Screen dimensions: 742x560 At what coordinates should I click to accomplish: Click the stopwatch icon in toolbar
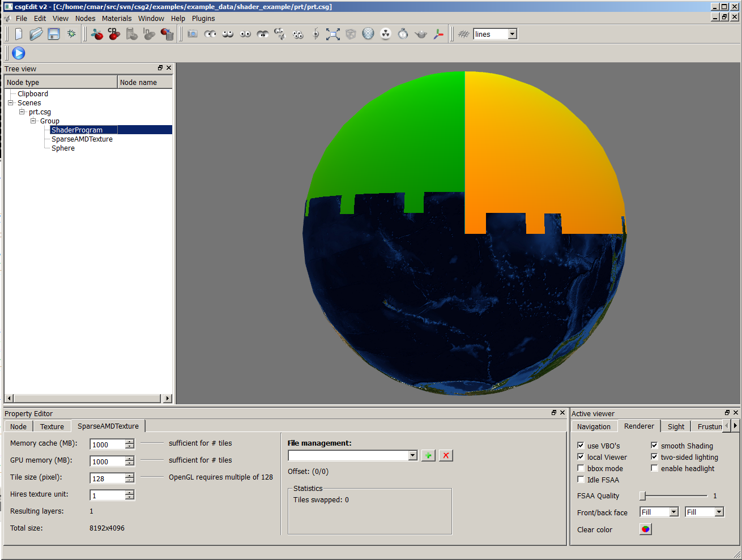click(403, 34)
